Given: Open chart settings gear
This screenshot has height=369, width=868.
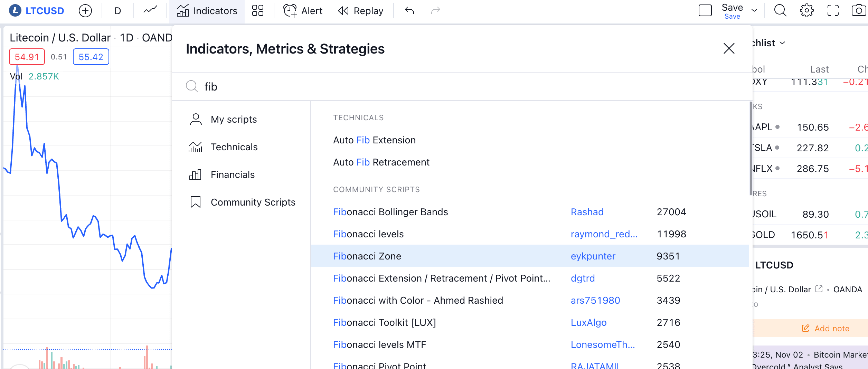Looking at the screenshot, I should click(x=806, y=11).
